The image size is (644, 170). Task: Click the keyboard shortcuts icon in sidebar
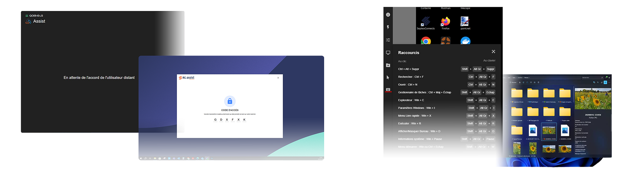[388, 90]
